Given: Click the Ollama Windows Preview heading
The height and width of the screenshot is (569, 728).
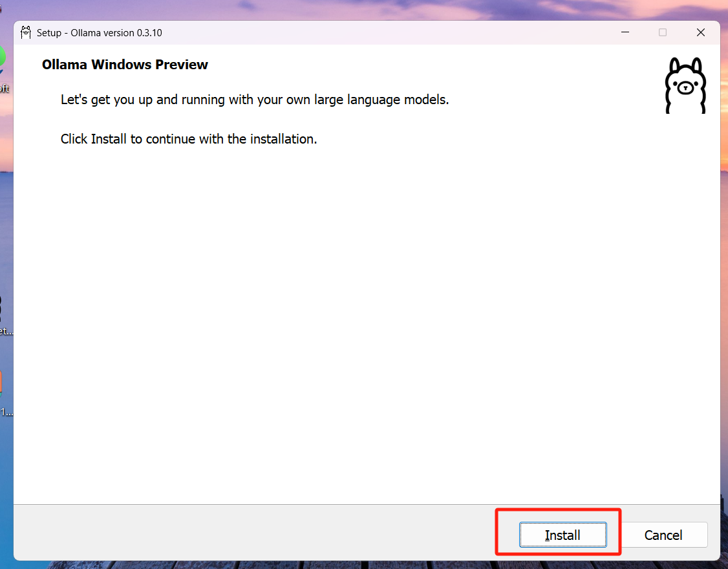Looking at the screenshot, I should pos(125,65).
